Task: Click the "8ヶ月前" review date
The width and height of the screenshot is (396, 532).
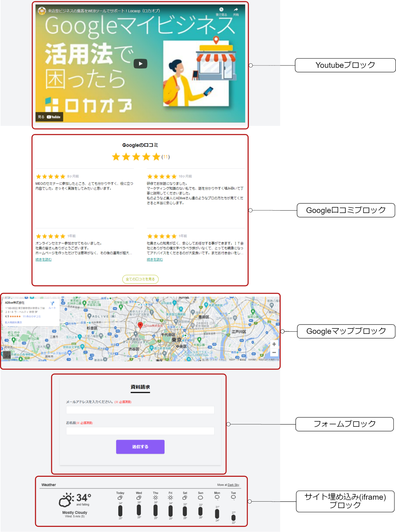Action: coord(73,176)
